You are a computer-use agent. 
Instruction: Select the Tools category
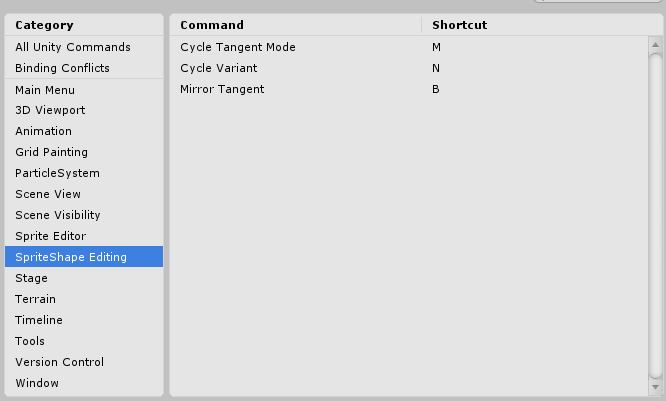click(x=30, y=341)
